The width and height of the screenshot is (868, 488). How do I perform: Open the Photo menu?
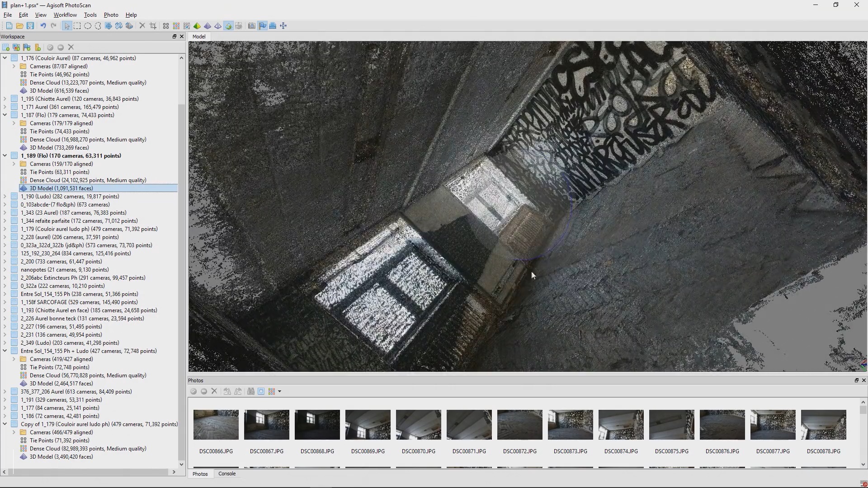point(111,14)
